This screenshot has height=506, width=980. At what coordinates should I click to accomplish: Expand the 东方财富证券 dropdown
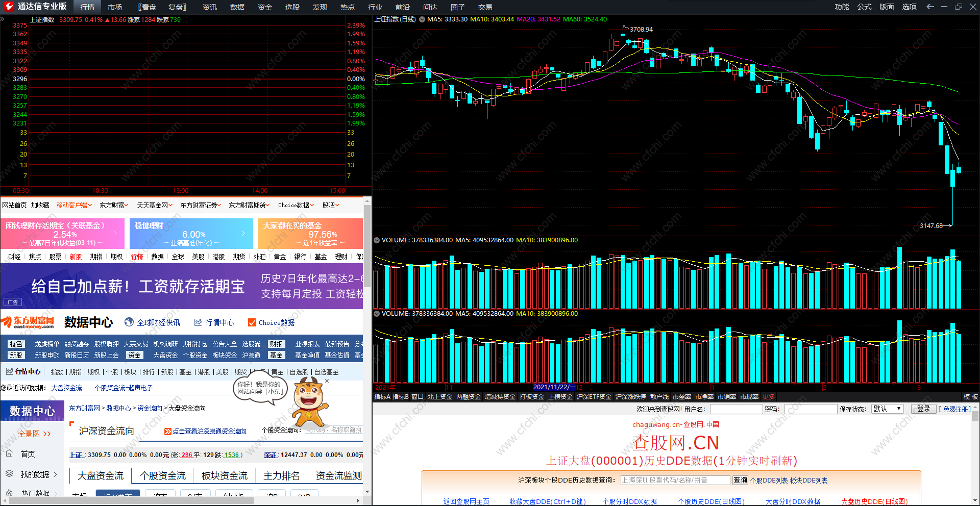201,205
